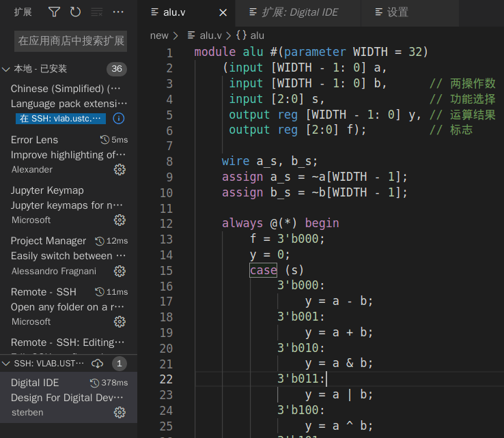Switch to the 设置 tab

[410, 13]
